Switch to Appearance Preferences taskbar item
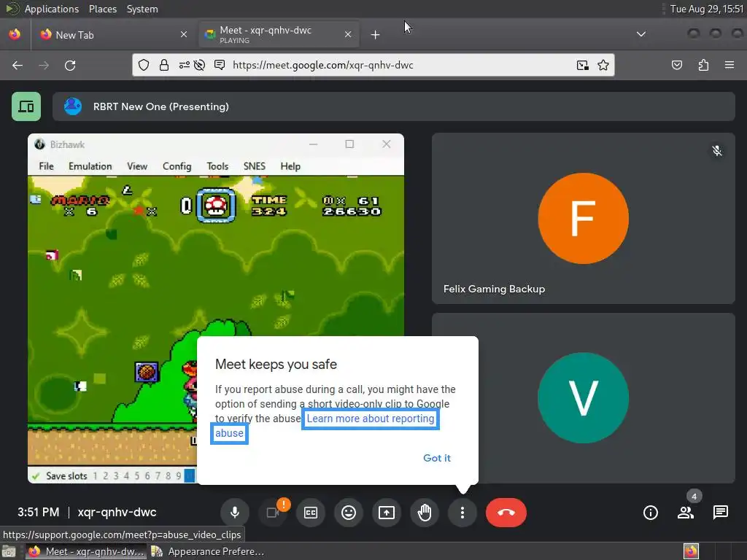The height and width of the screenshot is (560, 747). [208, 551]
